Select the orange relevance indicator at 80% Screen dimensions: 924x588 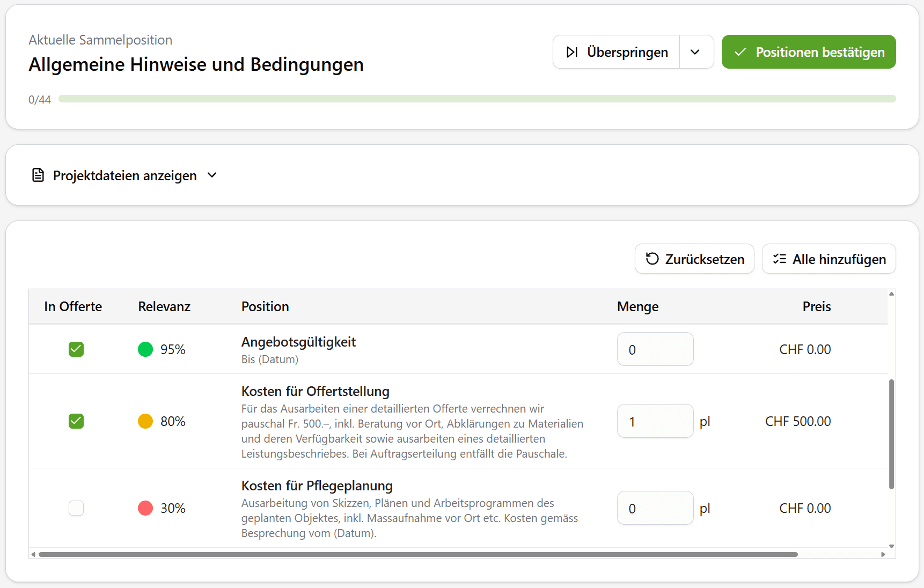(x=145, y=421)
